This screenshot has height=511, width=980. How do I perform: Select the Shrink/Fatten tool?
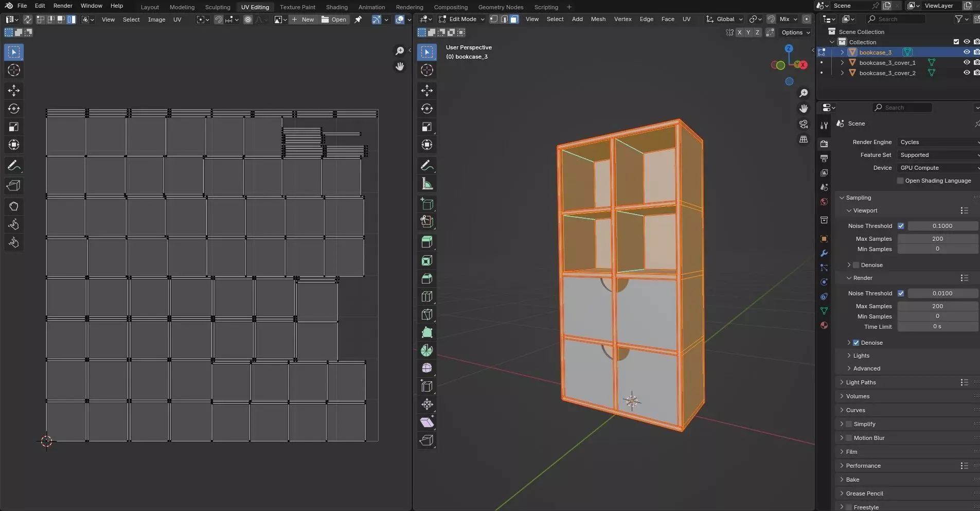click(427, 404)
